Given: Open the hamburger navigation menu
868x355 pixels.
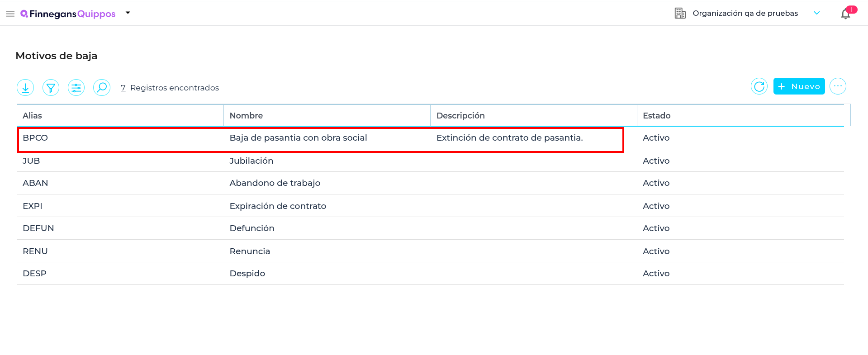Looking at the screenshot, I should [10, 14].
